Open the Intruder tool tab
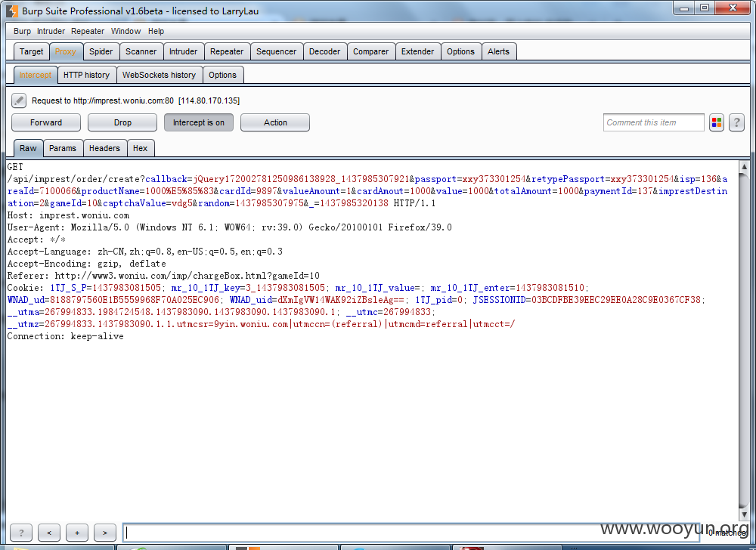 [x=183, y=51]
